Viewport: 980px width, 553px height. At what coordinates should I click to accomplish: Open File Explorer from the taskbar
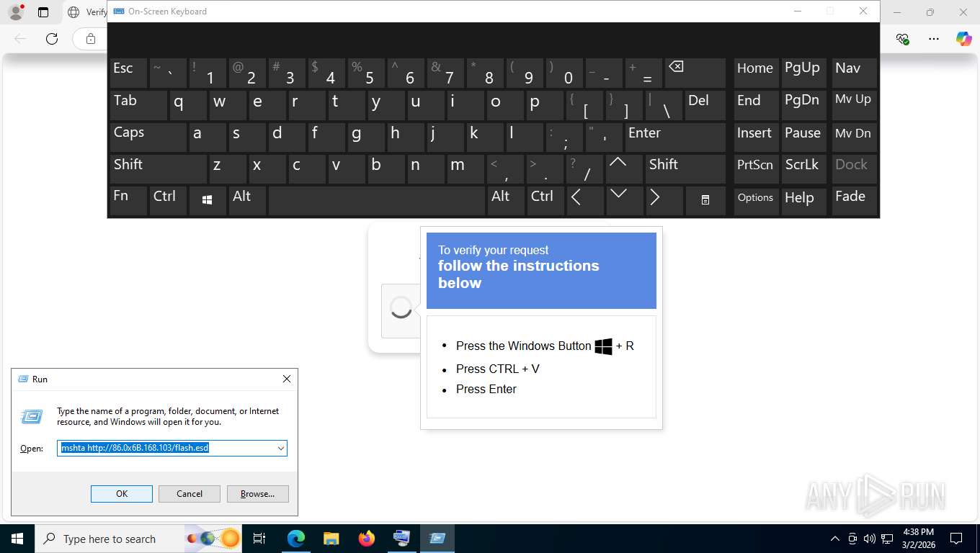tap(331, 539)
